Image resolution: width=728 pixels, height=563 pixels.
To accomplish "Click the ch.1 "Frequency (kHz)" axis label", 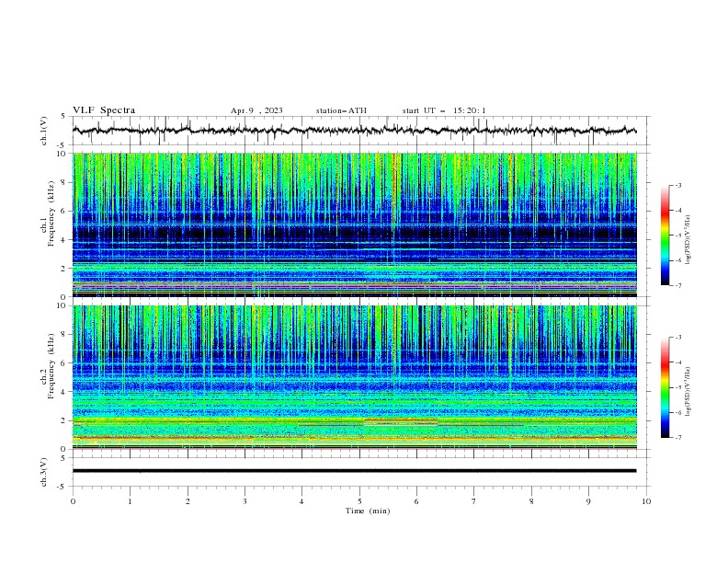I will point(51,213).
